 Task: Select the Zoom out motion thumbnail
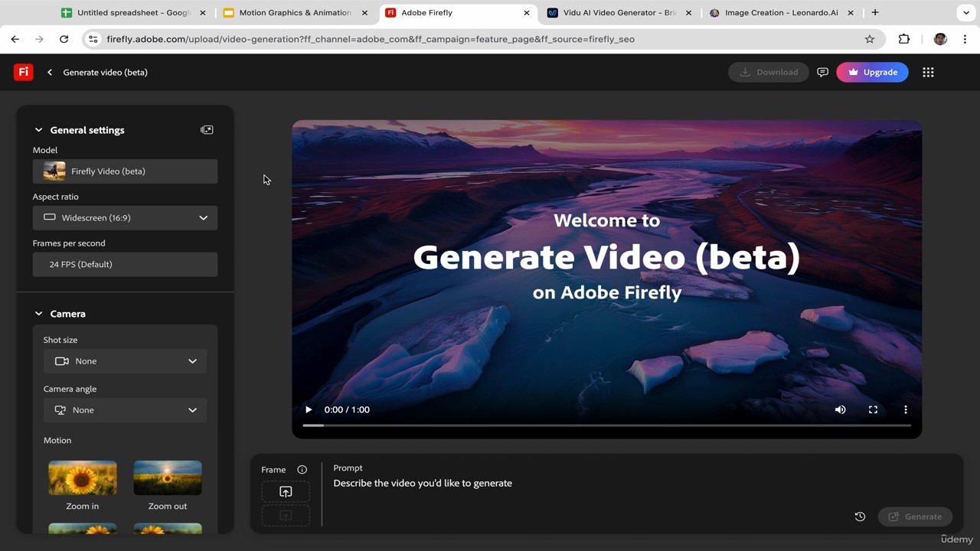[x=168, y=478]
